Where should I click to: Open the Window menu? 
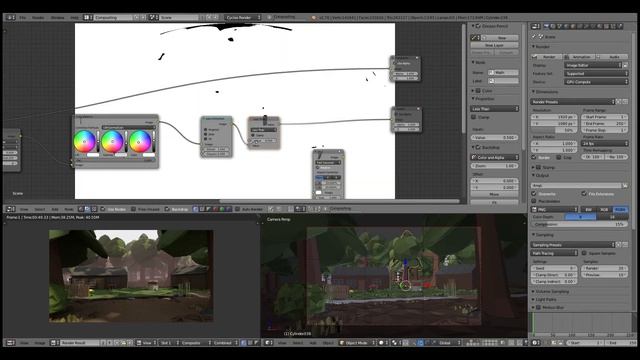58,18
